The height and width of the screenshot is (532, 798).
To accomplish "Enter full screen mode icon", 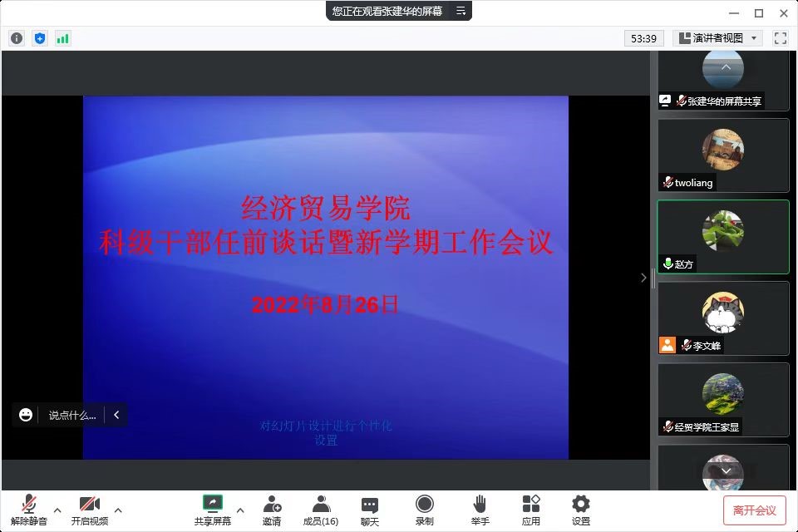I will point(780,38).
